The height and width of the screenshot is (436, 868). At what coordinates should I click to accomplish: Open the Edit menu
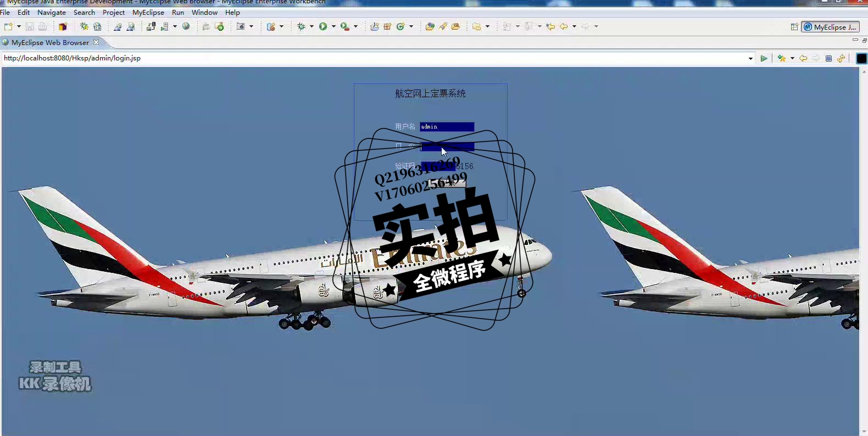coord(24,12)
